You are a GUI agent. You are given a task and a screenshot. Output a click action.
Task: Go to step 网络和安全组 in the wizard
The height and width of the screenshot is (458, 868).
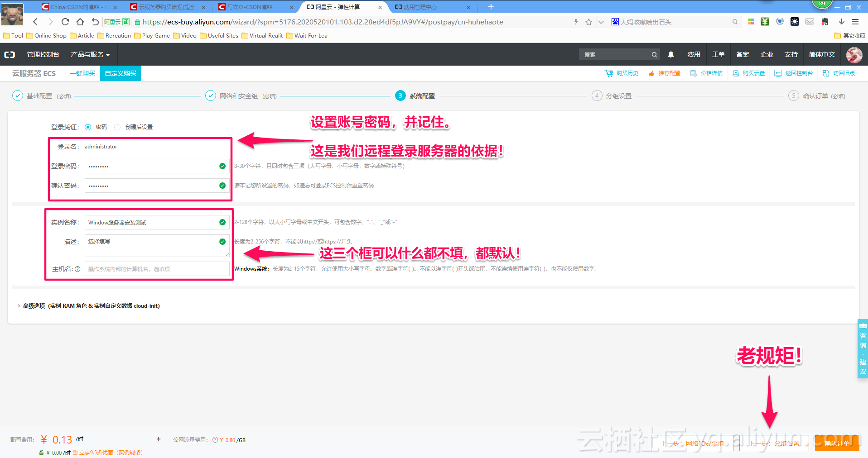[x=241, y=96]
